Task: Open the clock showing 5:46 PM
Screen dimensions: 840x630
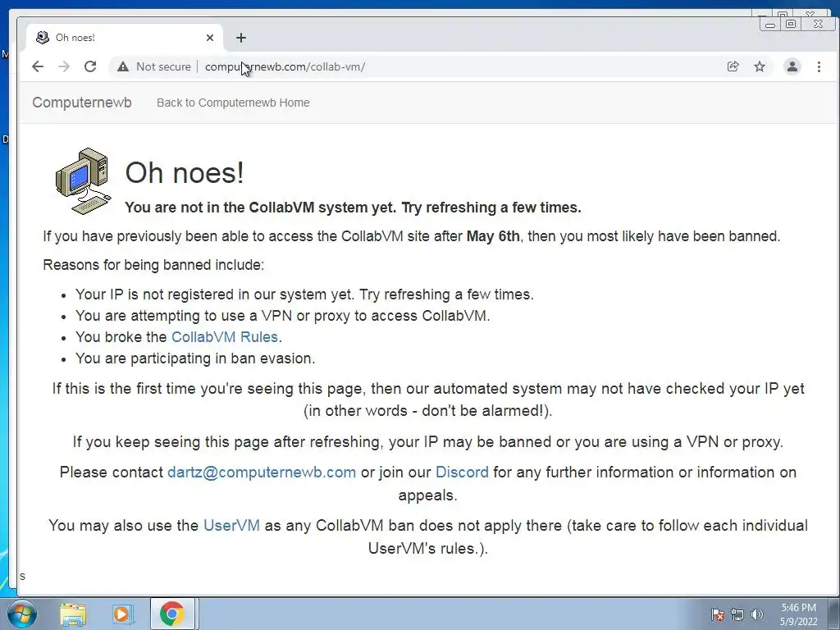Action: [x=799, y=614]
